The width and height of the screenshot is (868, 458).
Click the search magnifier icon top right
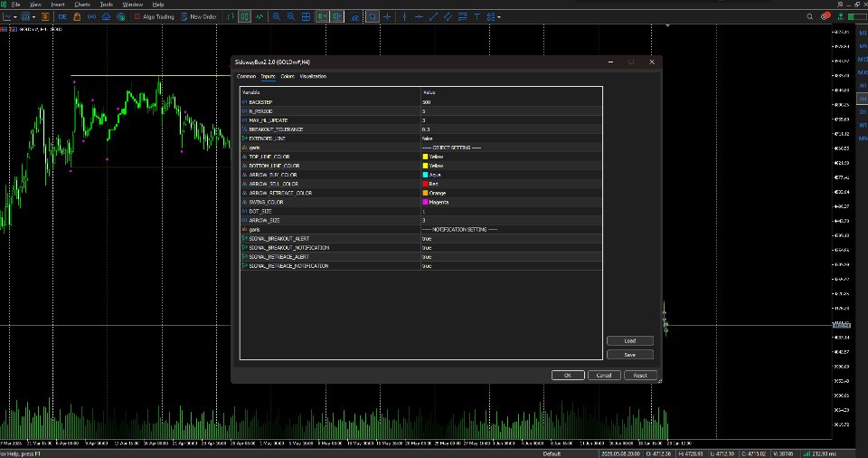809,16
